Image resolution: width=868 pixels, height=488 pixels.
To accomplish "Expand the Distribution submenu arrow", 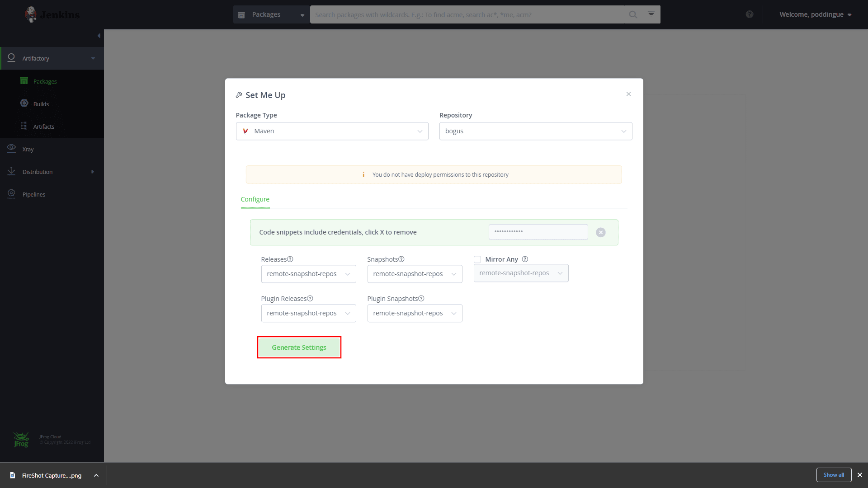I will pyautogui.click(x=93, y=172).
